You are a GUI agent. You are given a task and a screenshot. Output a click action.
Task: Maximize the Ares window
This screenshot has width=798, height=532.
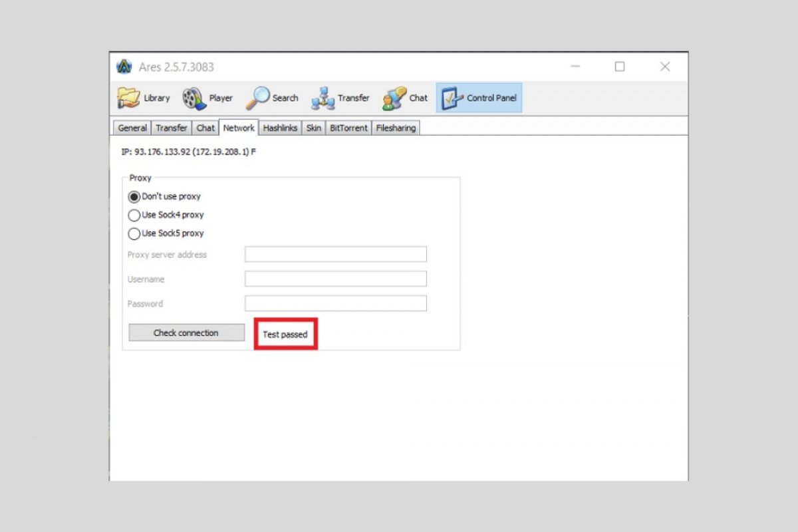tap(620, 66)
